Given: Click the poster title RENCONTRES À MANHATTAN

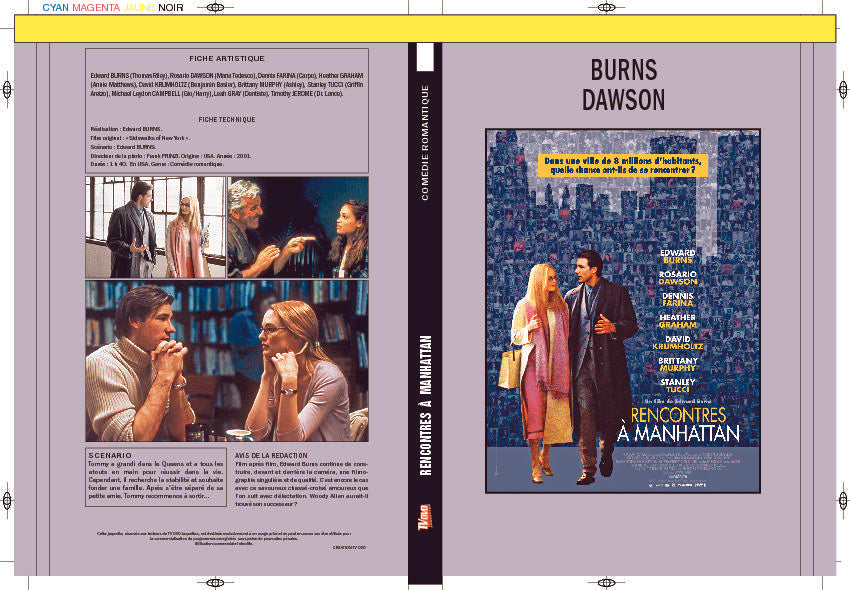Looking at the screenshot, I should pyautogui.click(x=679, y=425).
